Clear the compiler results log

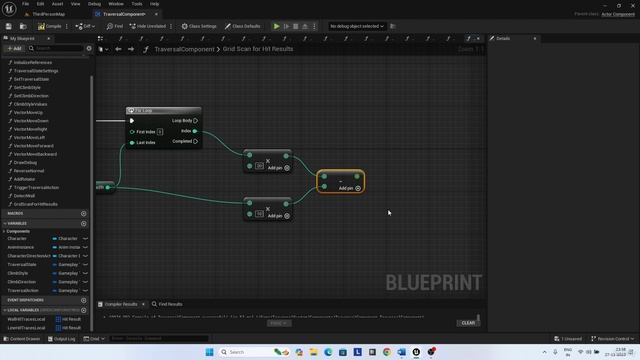coord(468,323)
